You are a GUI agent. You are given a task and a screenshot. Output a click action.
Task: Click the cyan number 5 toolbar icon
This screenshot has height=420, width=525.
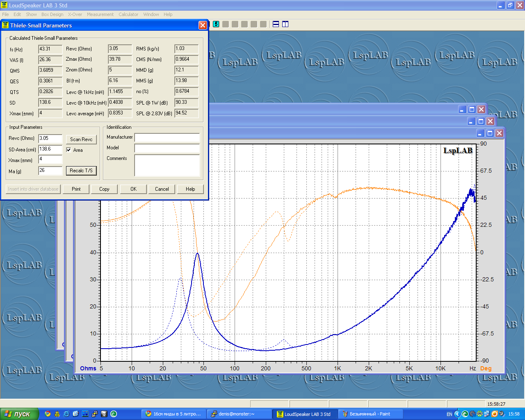[x=216, y=24]
